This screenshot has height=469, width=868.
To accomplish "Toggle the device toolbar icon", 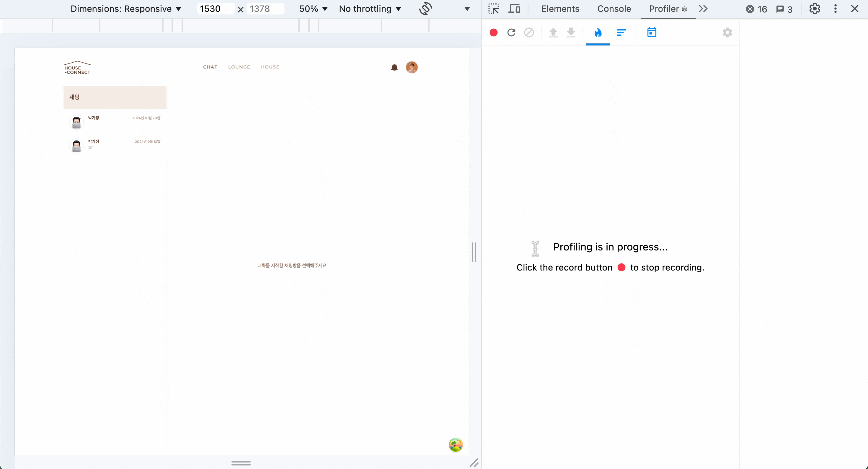I will point(514,9).
